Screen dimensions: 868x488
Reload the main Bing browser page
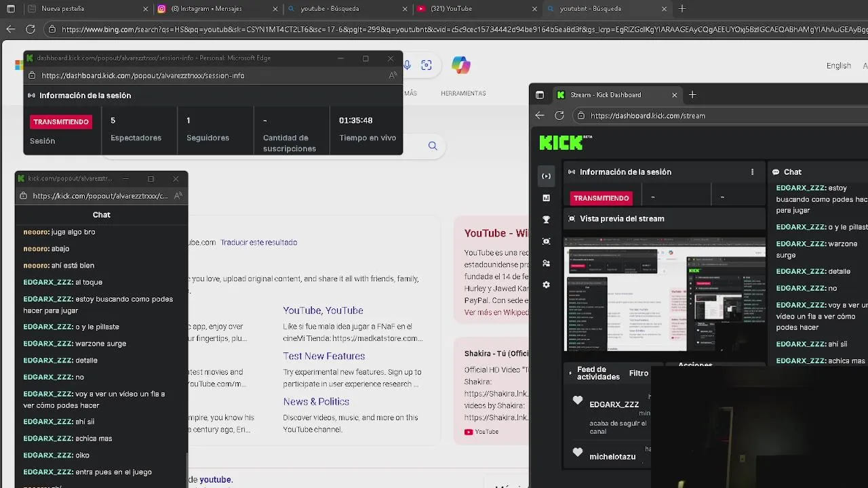click(31, 29)
